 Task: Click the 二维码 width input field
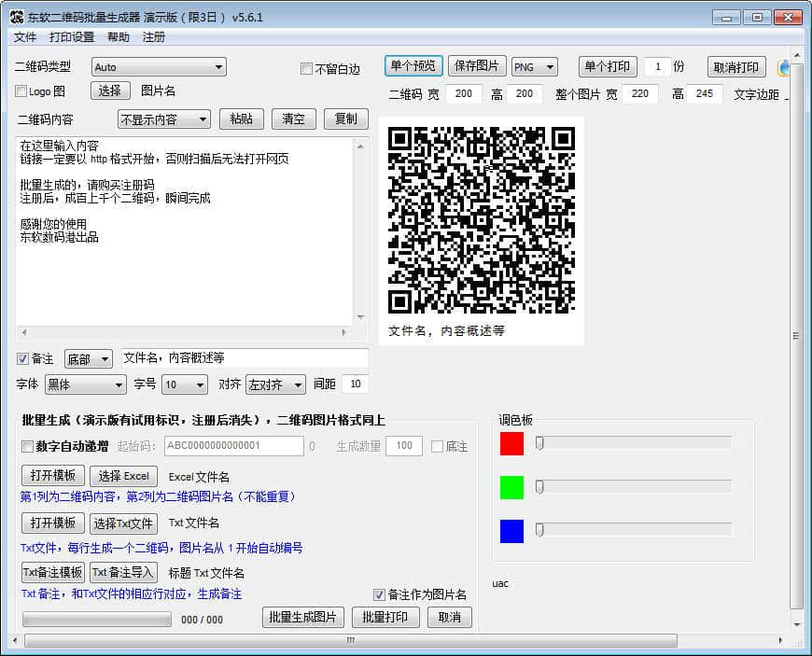464,94
